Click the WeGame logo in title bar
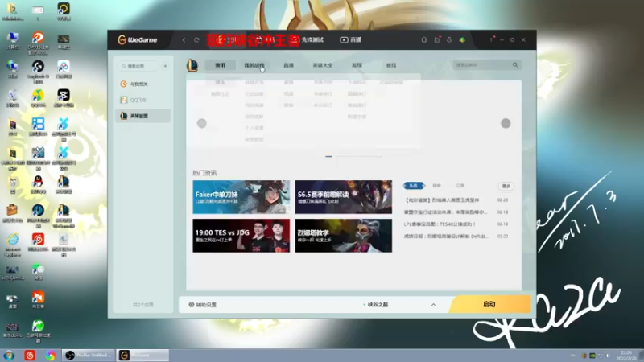This screenshot has width=644, height=362. pos(138,39)
